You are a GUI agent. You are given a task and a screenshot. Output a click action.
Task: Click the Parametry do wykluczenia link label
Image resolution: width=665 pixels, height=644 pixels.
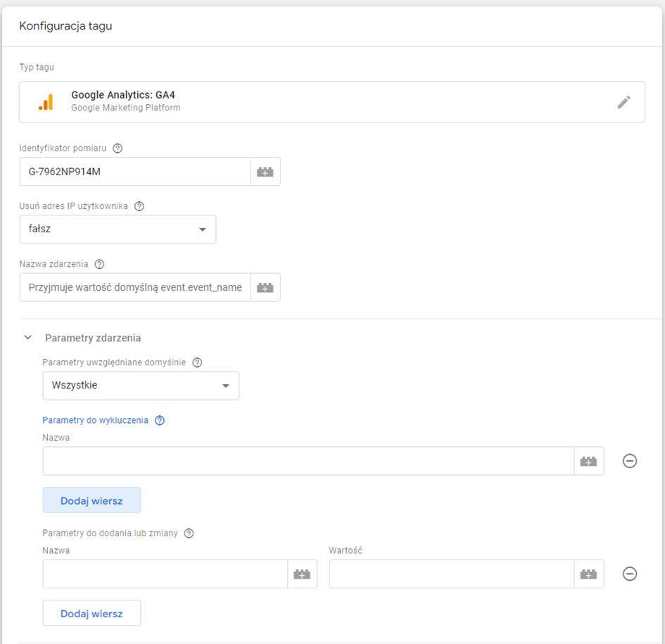tap(95, 420)
